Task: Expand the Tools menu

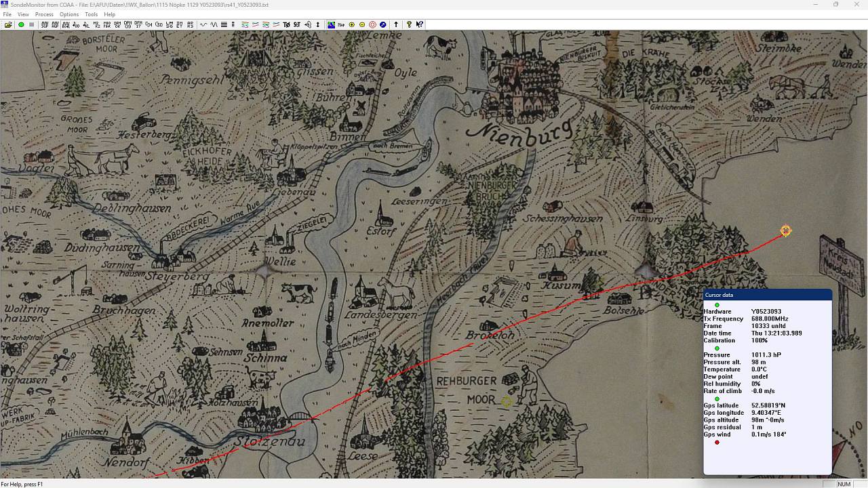Action: [x=91, y=14]
